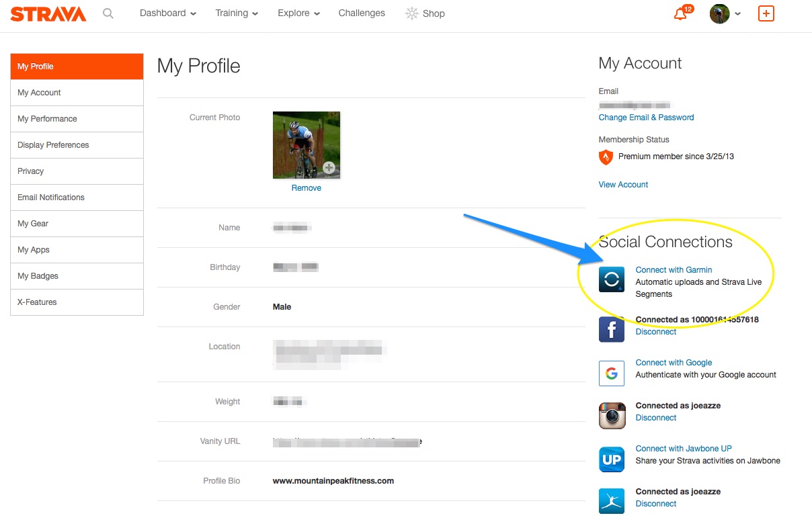Select My Profile sidebar tab
This screenshot has height=532, width=812.
(x=77, y=66)
